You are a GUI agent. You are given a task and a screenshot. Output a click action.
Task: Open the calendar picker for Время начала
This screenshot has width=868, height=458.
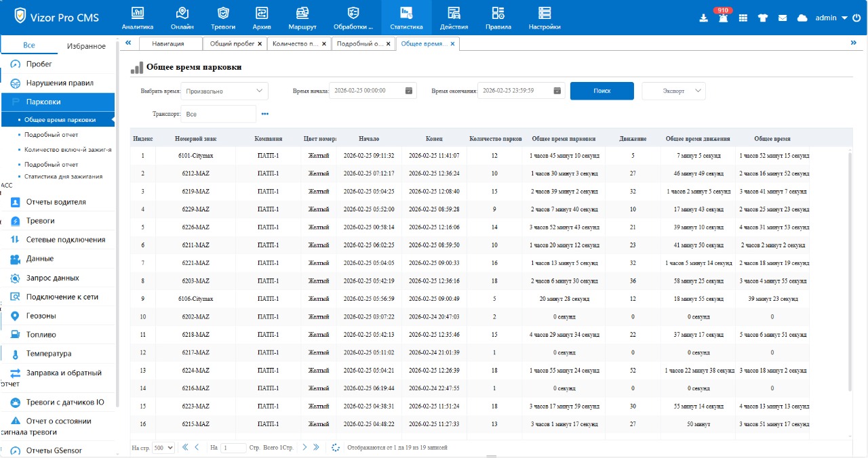point(408,91)
